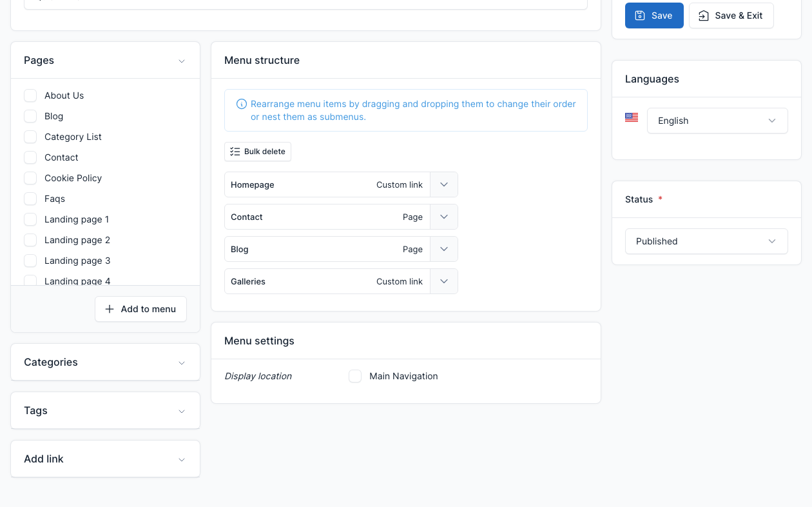Click the Bulk delete button

coord(258,152)
